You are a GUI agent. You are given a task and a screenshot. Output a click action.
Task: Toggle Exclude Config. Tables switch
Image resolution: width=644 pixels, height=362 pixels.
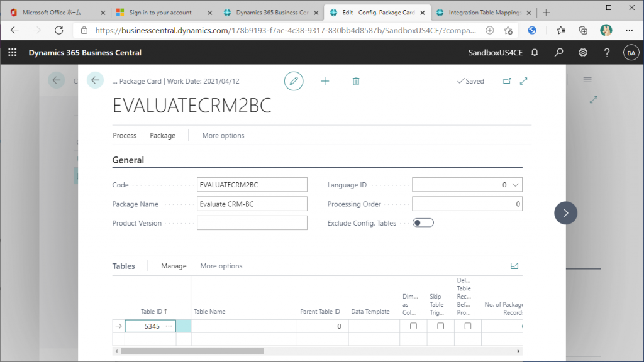423,223
